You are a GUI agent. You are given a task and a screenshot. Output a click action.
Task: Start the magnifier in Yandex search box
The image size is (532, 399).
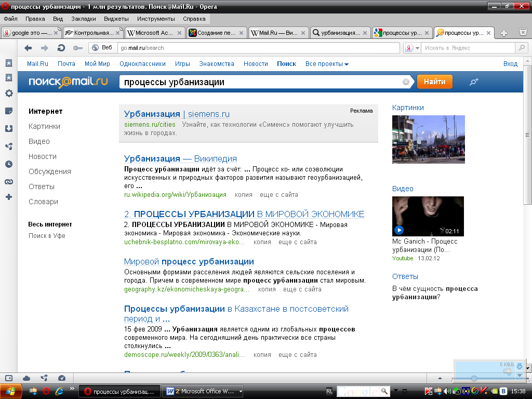click(x=522, y=48)
